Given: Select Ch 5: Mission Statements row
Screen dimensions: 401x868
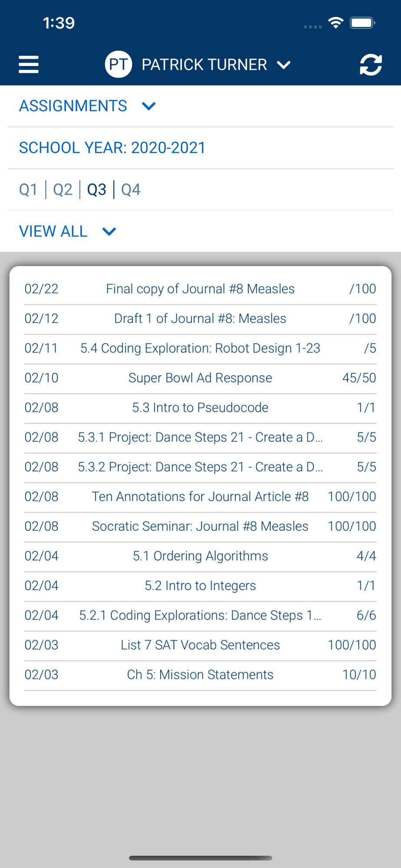Looking at the screenshot, I should [200, 674].
